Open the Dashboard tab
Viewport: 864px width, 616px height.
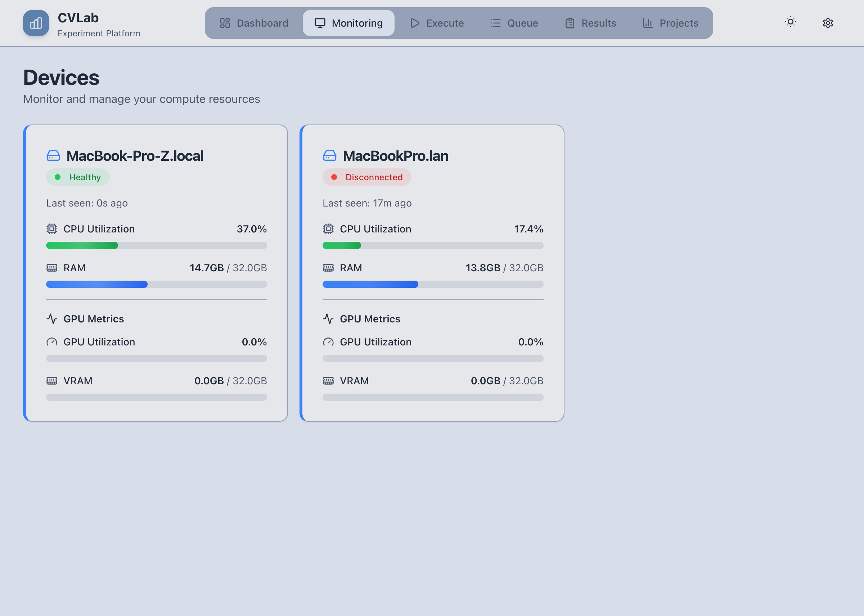tap(254, 23)
